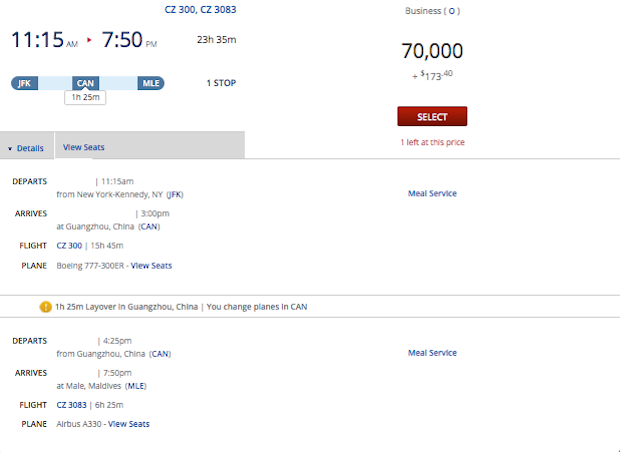The height and width of the screenshot is (452, 620).
Task: Click the 1h 25m layover duration label
Action: coord(85,98)
